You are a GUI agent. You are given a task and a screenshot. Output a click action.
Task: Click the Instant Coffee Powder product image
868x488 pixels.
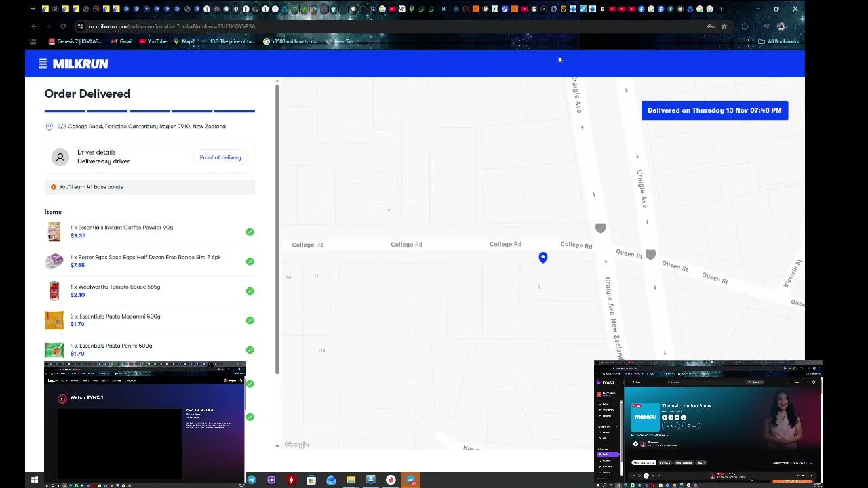[54, 232]
